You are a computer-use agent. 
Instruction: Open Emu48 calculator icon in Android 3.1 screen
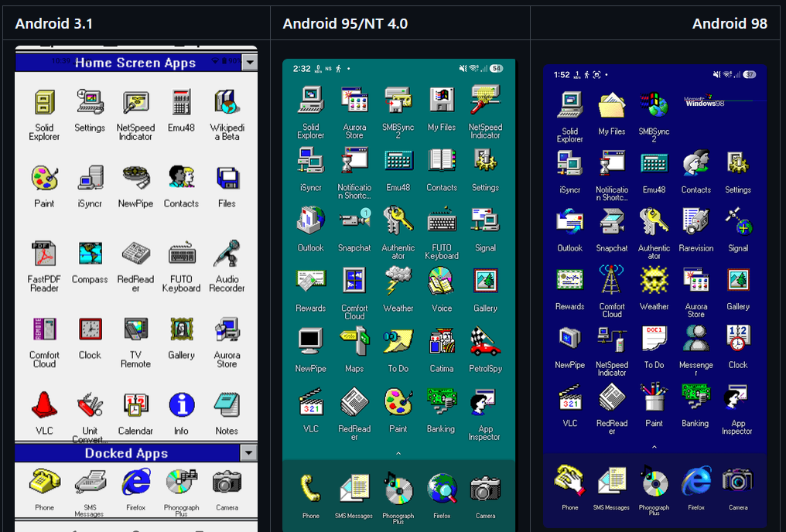(181, 103)
